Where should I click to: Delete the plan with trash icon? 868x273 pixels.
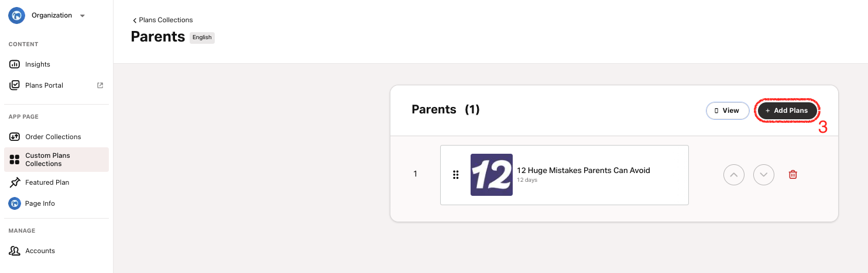pyautogui.click(x=793, y=174)
